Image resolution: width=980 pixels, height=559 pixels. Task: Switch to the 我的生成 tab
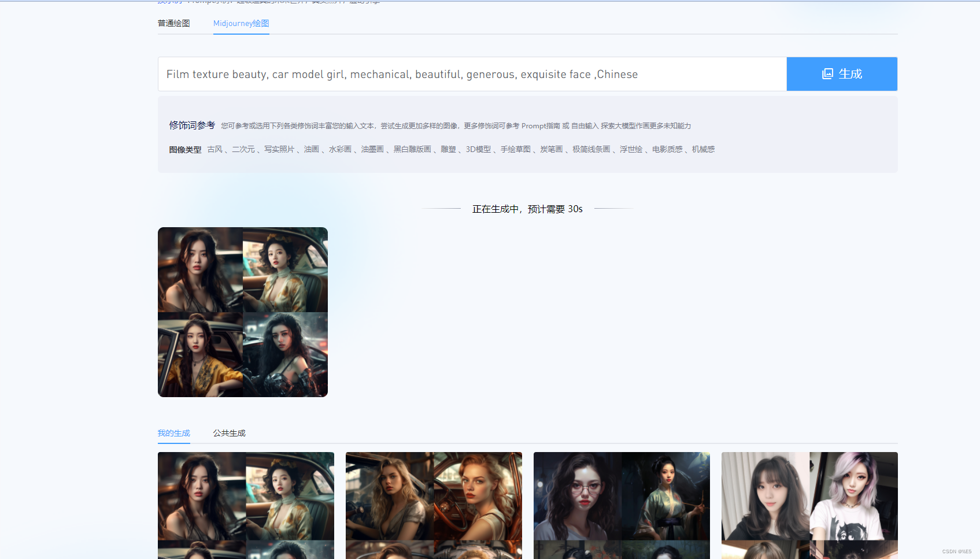(173, 433)
